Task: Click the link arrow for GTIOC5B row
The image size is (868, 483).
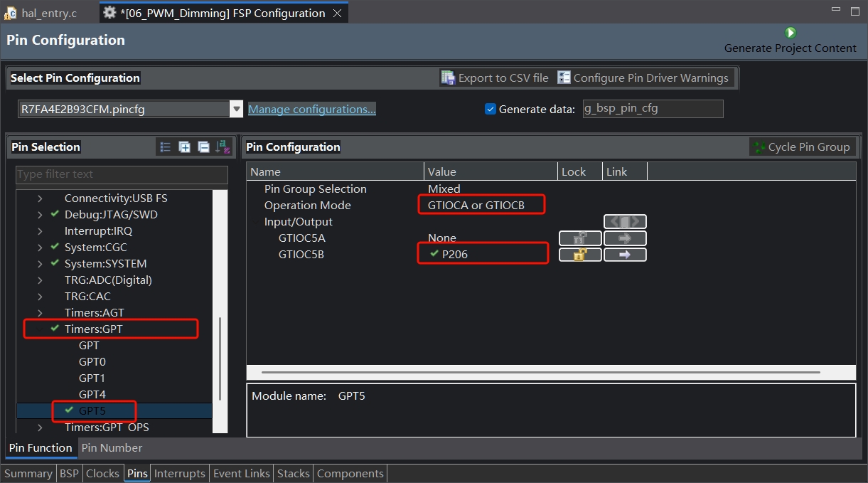Action: [x=625, y=255]
